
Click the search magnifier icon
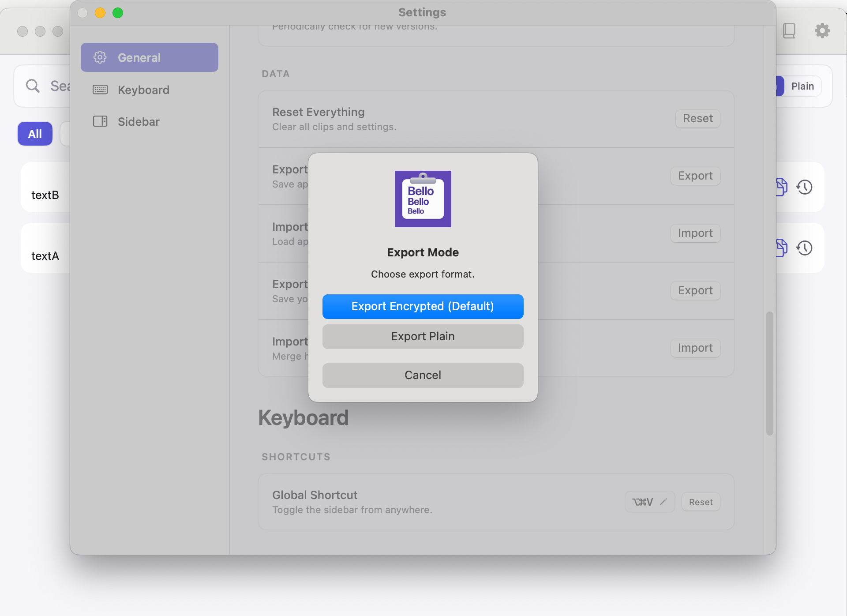pyautogui.click(x=32, y=86)
